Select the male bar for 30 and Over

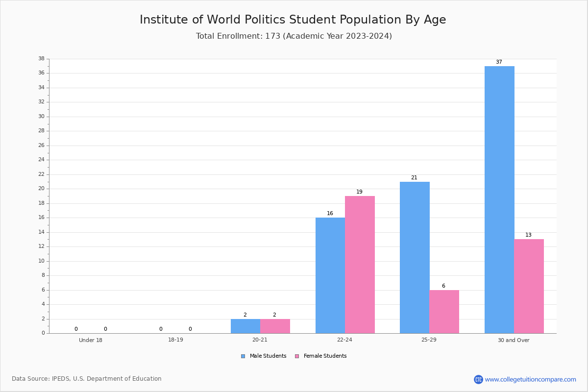(499, 200)
